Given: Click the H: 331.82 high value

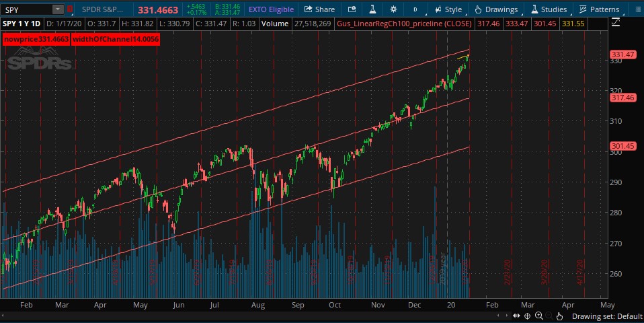Looking at the screenshot, I should click(x=137, y=24).
